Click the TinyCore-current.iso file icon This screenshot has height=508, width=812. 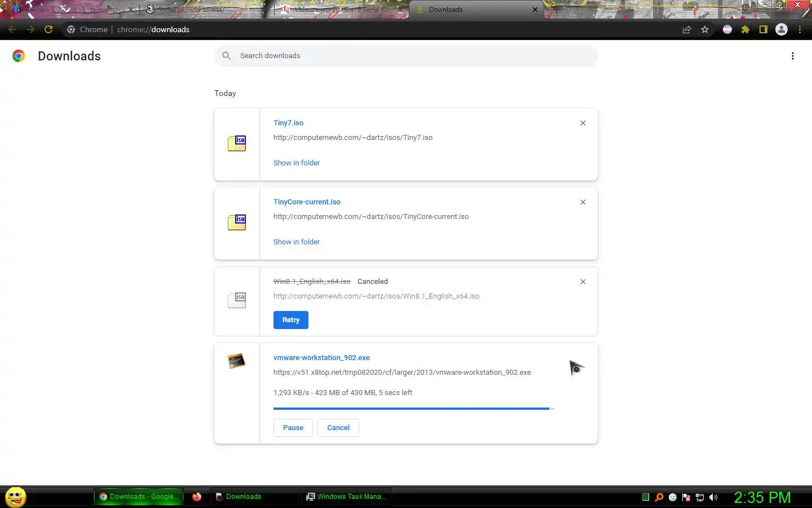tap(237, 222)
